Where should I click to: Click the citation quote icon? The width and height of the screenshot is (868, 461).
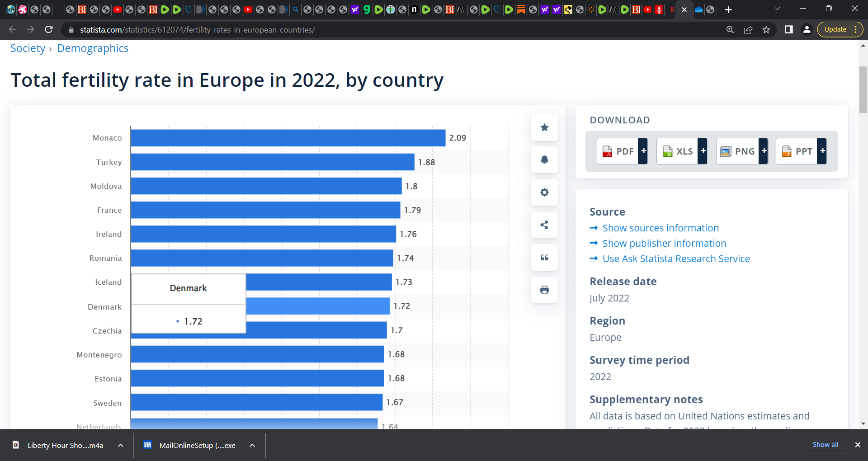click(544, 258)
